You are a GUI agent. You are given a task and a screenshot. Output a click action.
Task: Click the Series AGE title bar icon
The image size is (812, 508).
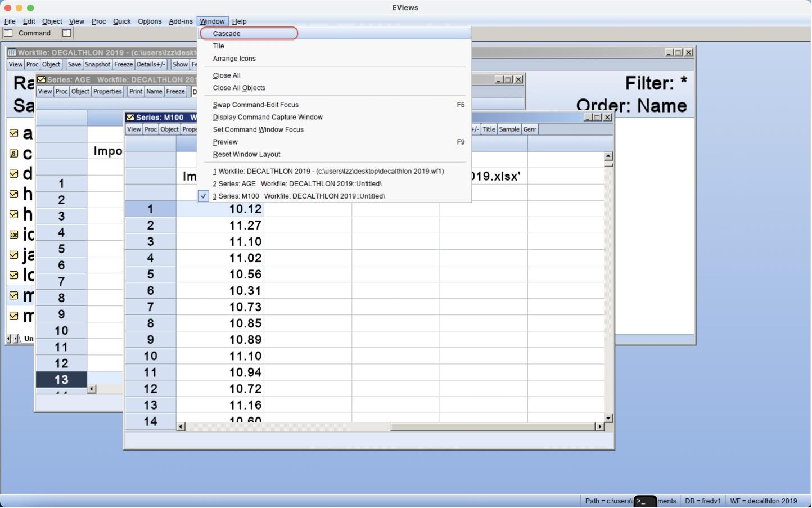point(42,80)
